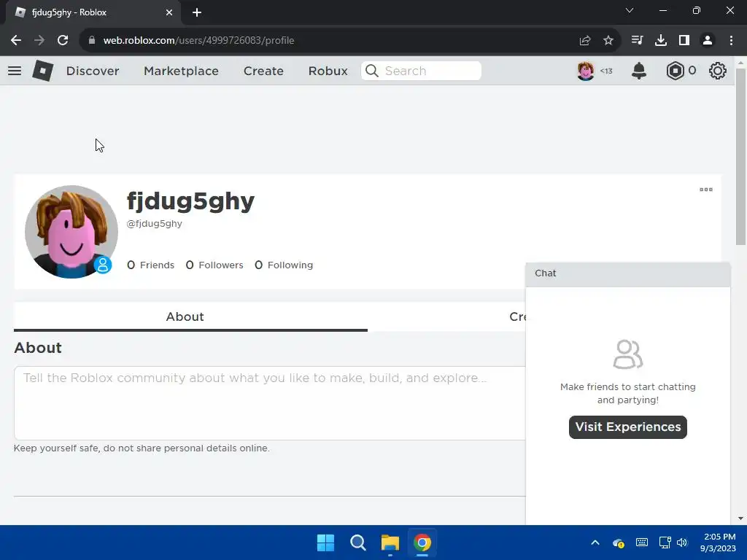This screenshot has width=747, height=560.
Task: Open Chrome downloads icon
Action: (x=661, y=41)
